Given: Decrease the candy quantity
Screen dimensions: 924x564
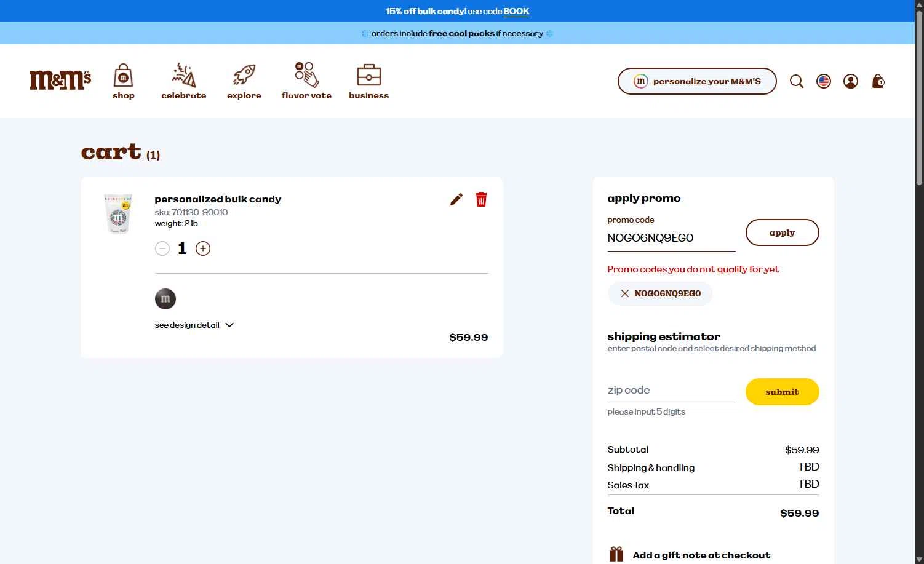Looking at the screenshot, I should tap(162, 248).
